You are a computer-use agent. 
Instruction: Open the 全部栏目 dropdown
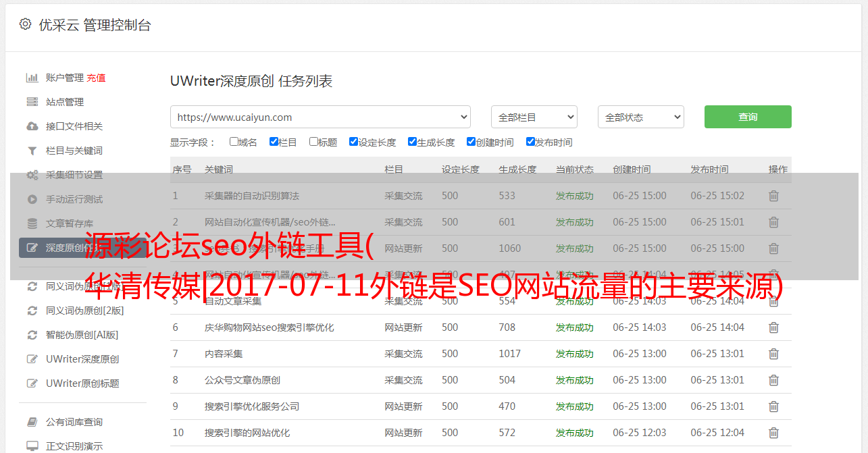pyautogui.click(x=534, y=117)
